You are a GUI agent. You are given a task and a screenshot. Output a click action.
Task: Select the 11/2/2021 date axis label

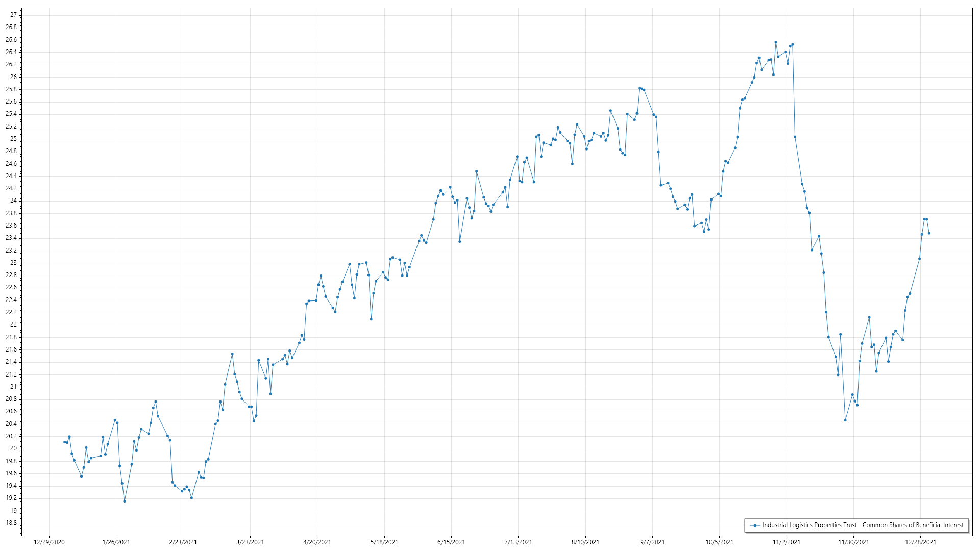(787, 542)
